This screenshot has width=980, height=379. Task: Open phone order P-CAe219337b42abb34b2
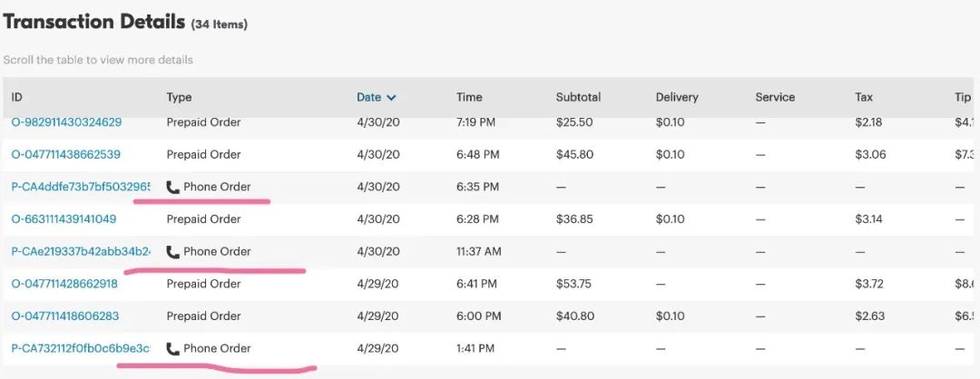tap(82, 252)
